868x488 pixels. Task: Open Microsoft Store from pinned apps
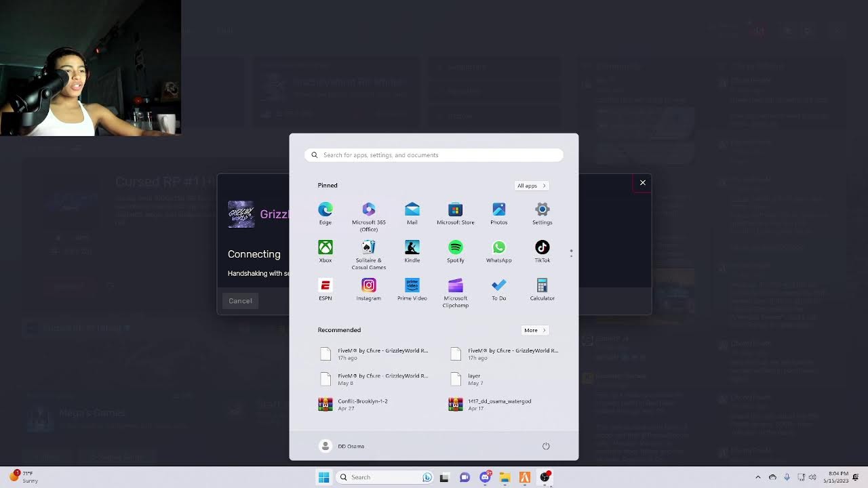click(456, 213)
